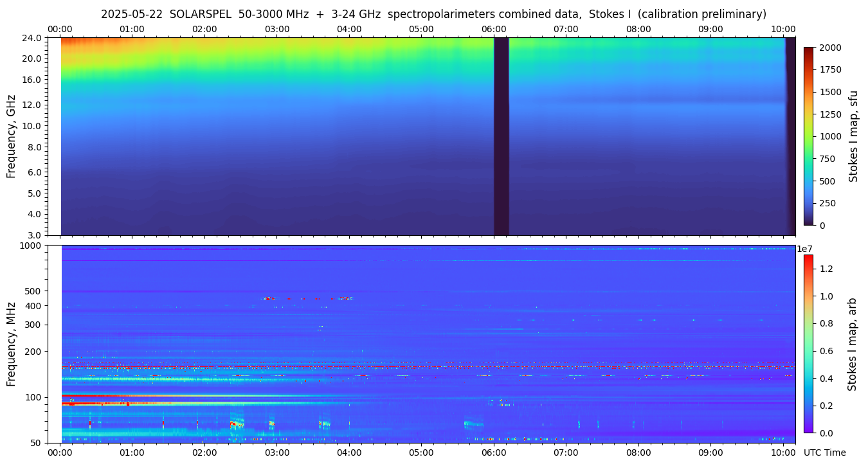Click the lower arb colorbar gradient
Image resolution: width=868 pixels, height=466 pixels.
[x=808, y=344]
